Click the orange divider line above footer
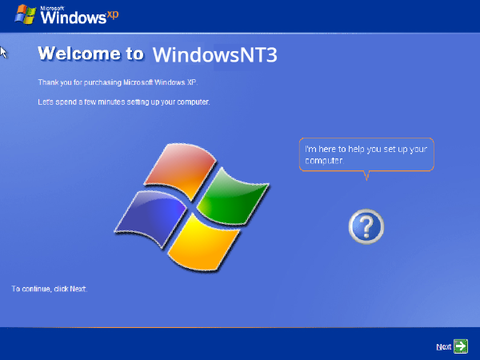This screenshot has height=360, width=480. point(240,327)
